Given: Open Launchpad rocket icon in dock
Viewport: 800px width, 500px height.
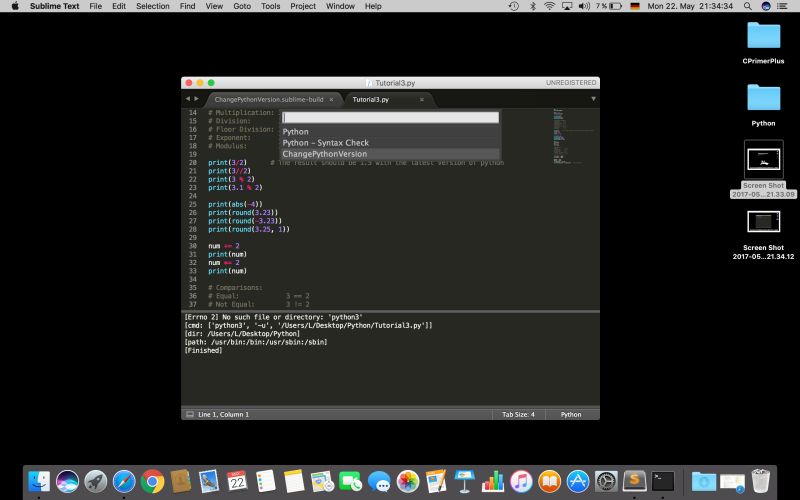Looking at the screenshot, I should [96, 481].
